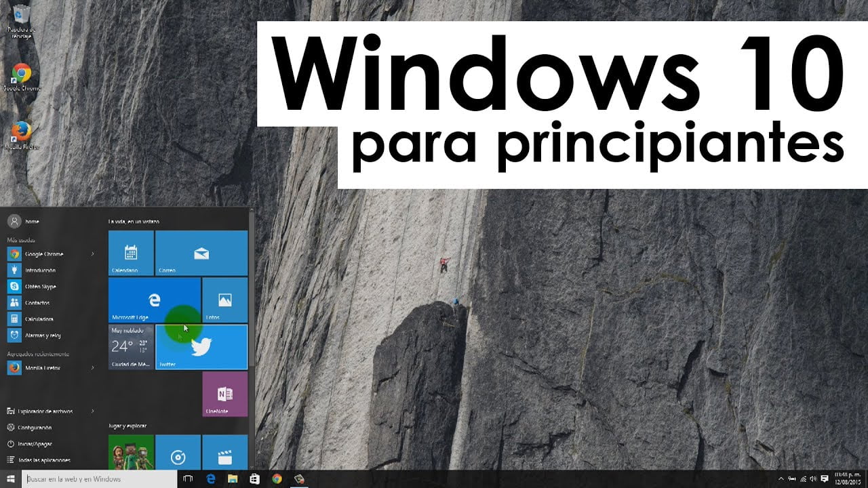
Task: Click the battery icon in the system tray
Action: (792, 479)
